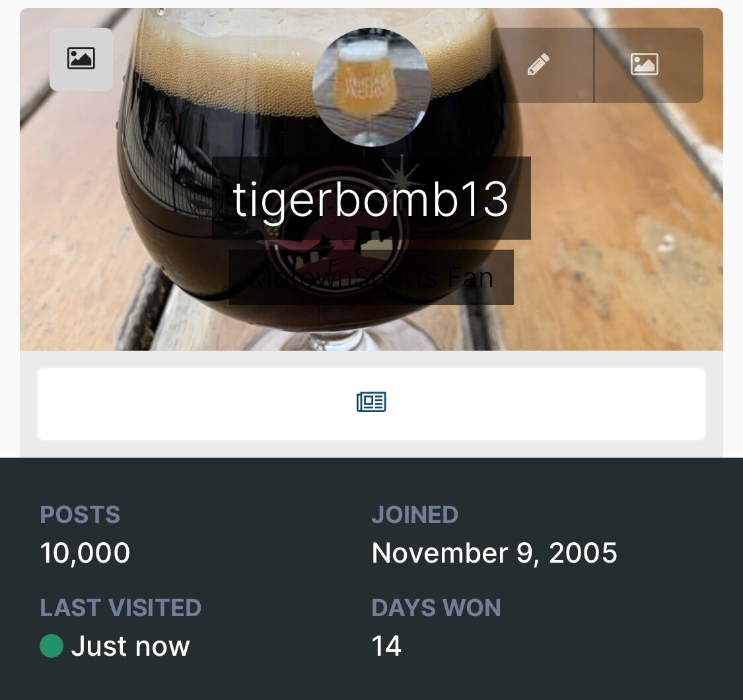Click the LAST VISITED label
Viewport: 743px width, 700px height.
(x=121, y=608)
